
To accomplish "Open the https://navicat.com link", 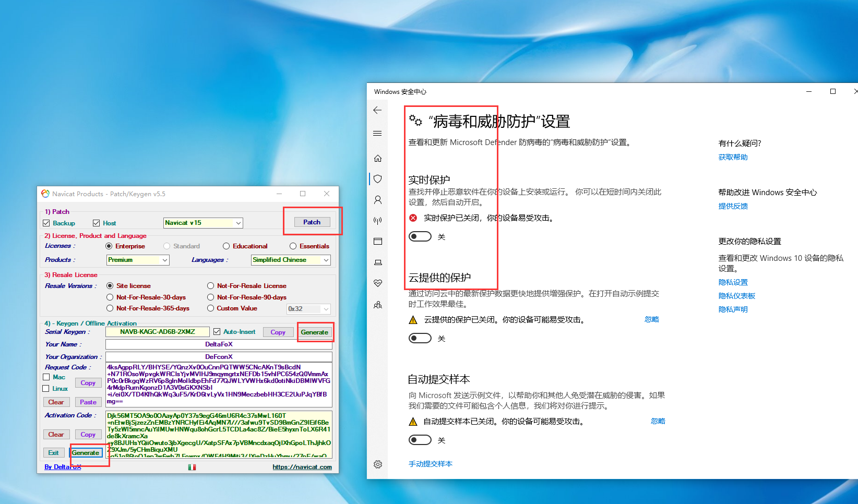I will click(302, 467).
